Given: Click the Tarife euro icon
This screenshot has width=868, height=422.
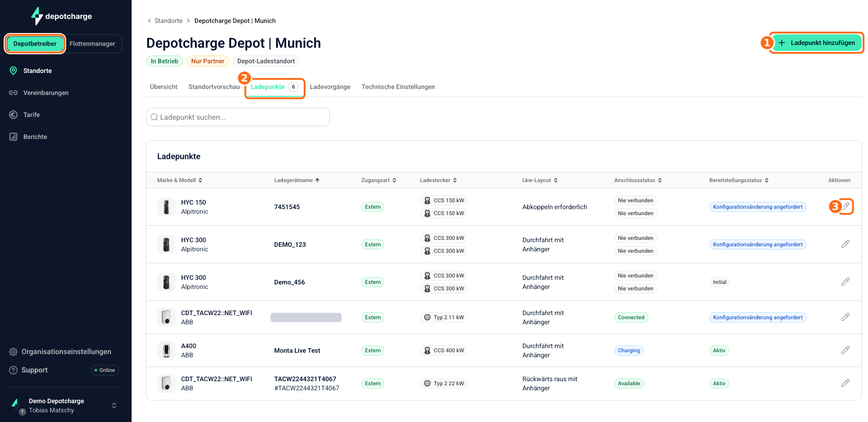Looking at the screenshot, I should (x=13, y=115).
